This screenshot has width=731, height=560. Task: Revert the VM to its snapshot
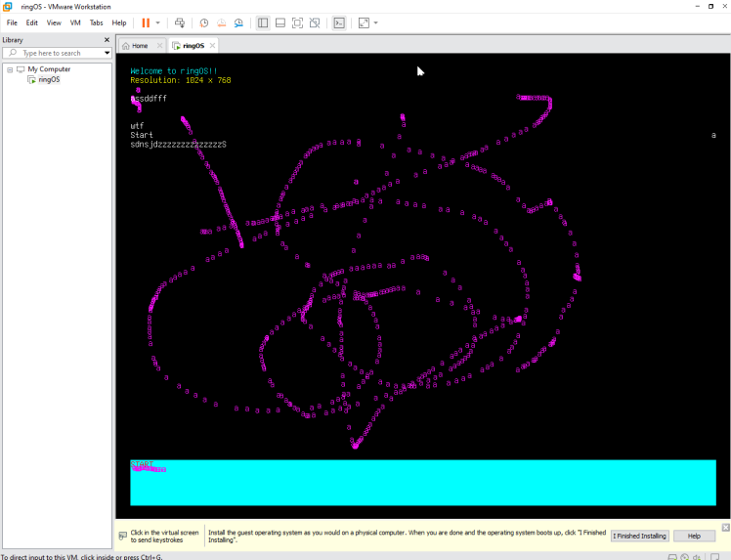tap(221, 22)
